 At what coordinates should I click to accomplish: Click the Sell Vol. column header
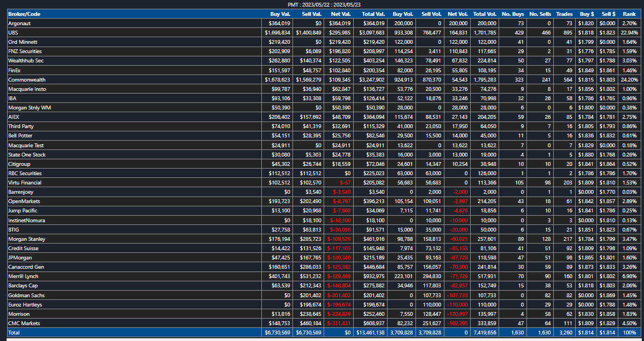click(x=431, y=14)
